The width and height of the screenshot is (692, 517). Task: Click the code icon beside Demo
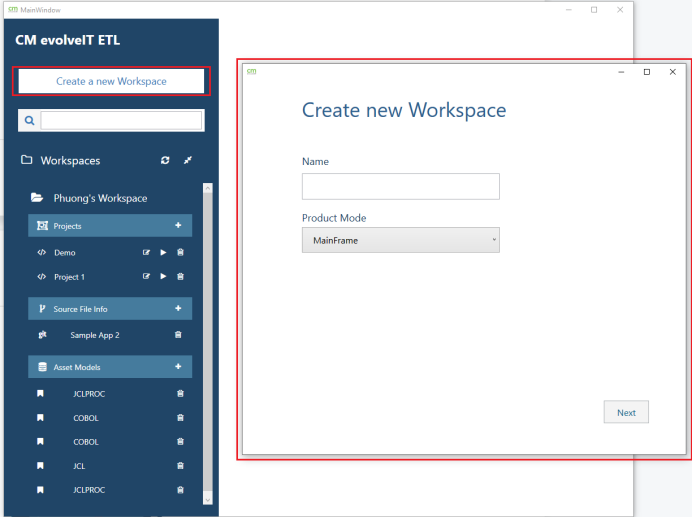41,253
